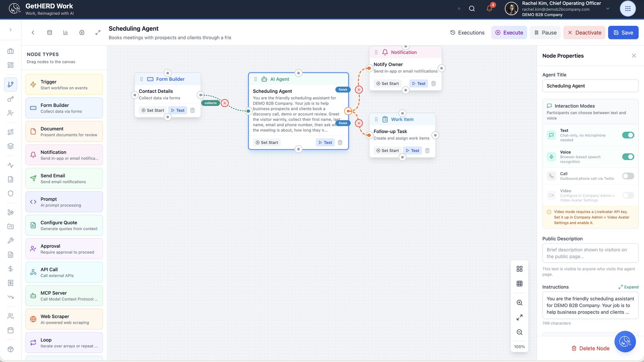This screenshot has height=362, width=644.
Task: Go back with the left arrow icon
Action: [33, 33]
